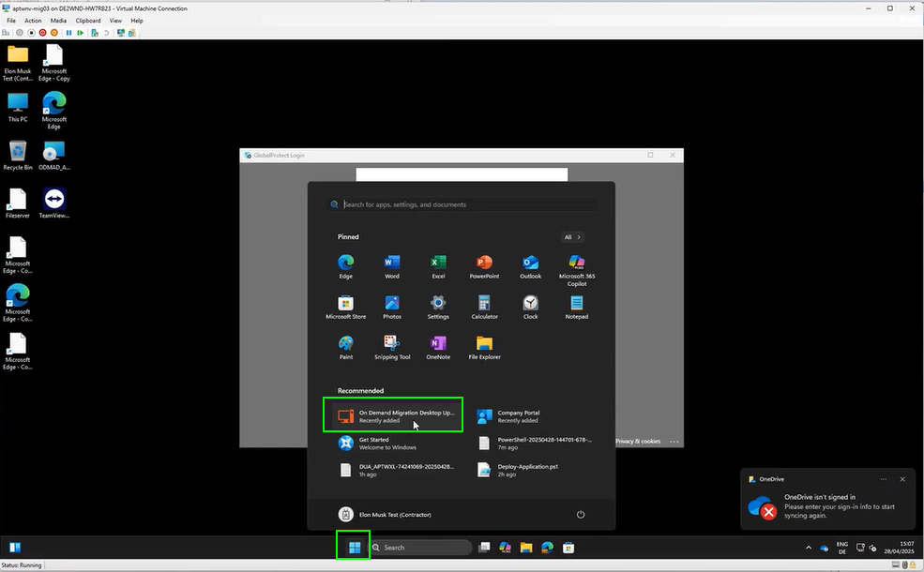Select the TeamViewer desktop shortcut
The width and height of the screenshot is (924, 572).
pos(54,203)
